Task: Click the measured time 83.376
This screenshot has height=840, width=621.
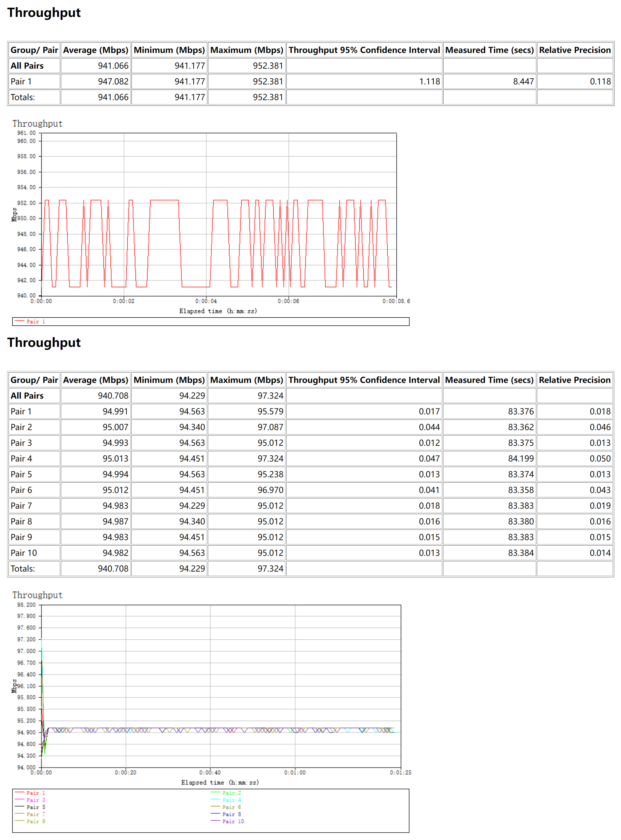Action: coord(521,411)
